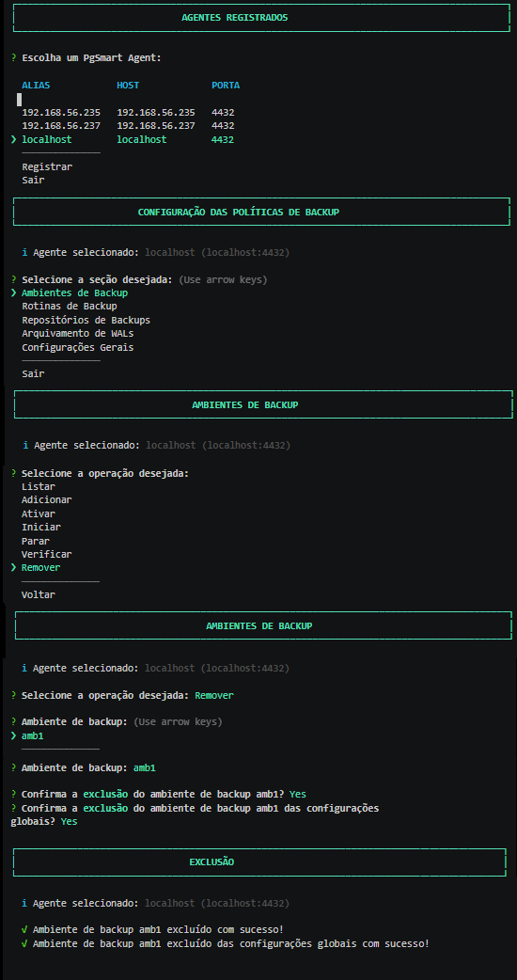
Task: Select the Ambientes de Backup section option
Action: (74, 293)
